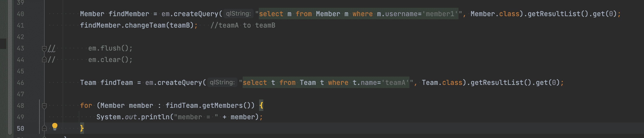Toggle the fold marker at line 44
Image resolution: width=644 pixels, height=138 pixels.
44,60
